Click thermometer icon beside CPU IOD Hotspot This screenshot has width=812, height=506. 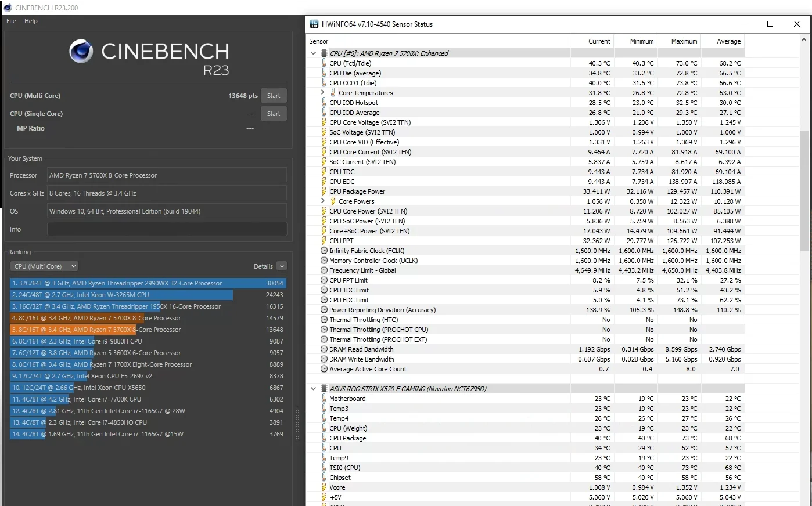point(324,103)
